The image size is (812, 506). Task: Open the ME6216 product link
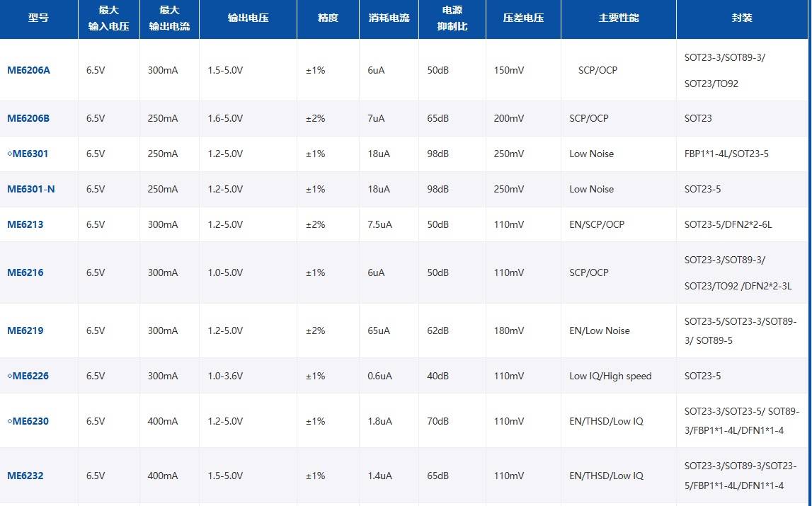[x=25, y=272]
